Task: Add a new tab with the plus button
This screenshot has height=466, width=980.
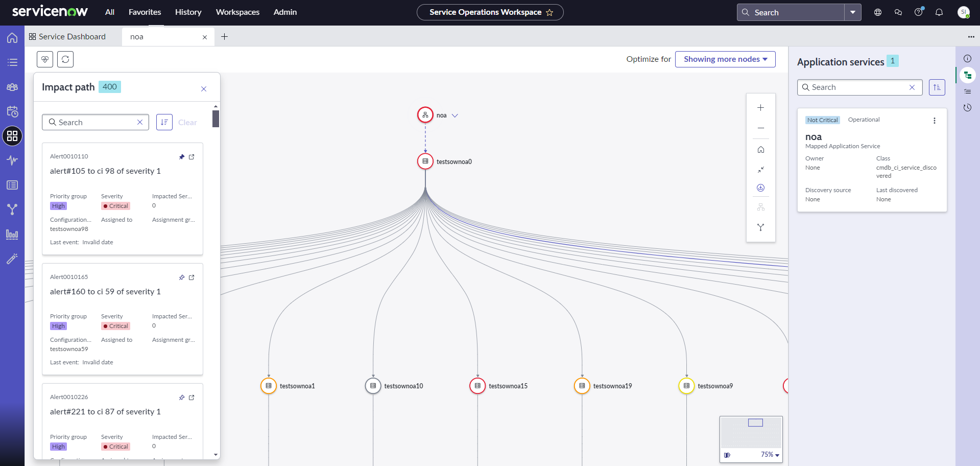Action: click(x=224, y=37)
